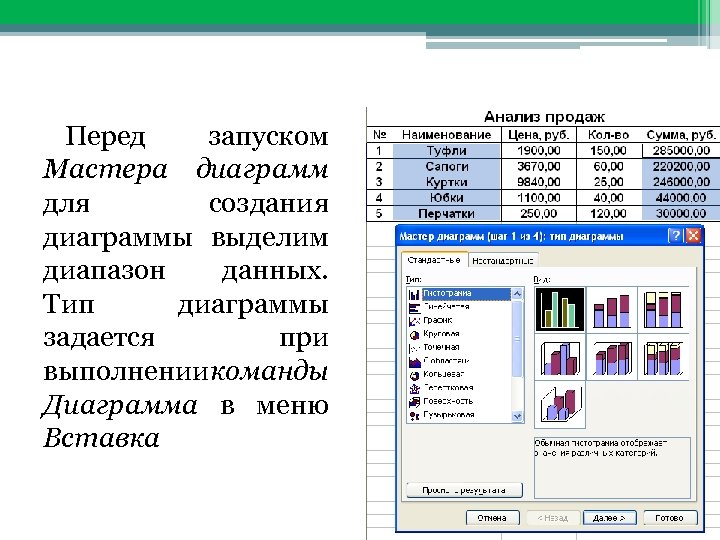The image size is (720, 540).
Task: Choose the 3D stacked histogram subtype
Action: [x=612, y=357]
